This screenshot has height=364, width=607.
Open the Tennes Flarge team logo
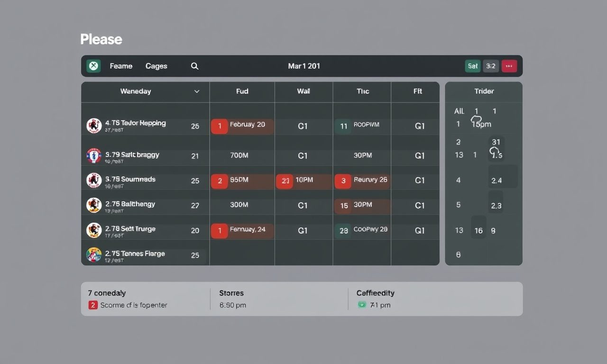click(94, 255)
